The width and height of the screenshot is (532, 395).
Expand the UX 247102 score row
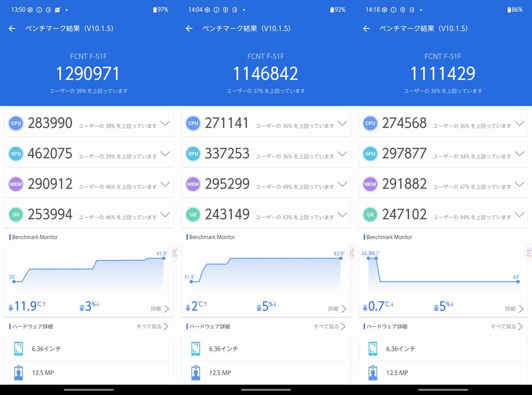coord(520,215)
